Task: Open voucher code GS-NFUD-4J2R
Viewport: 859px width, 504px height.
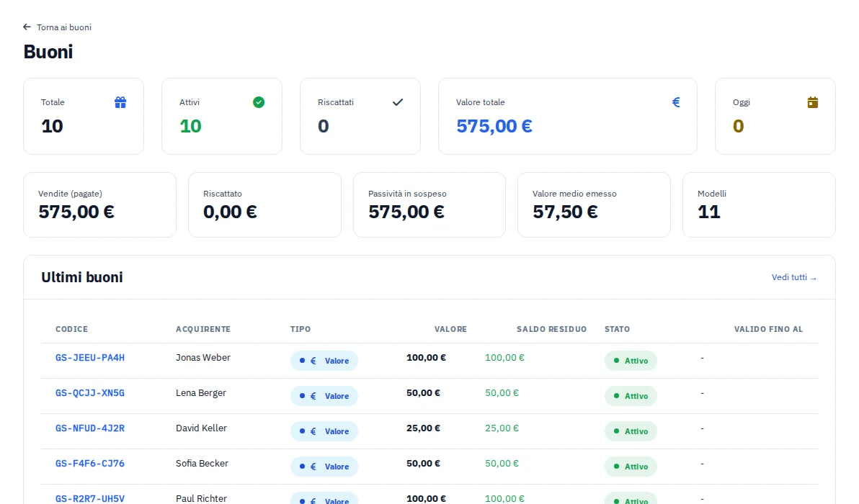Action: pyautogui.click(x=90, y=428)
